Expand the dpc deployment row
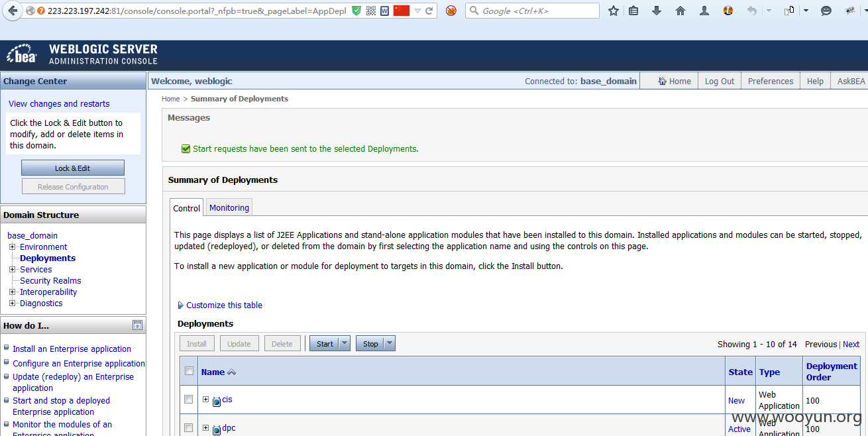The height and width of the screenshot is (436, 868). (x=205, y=427)
